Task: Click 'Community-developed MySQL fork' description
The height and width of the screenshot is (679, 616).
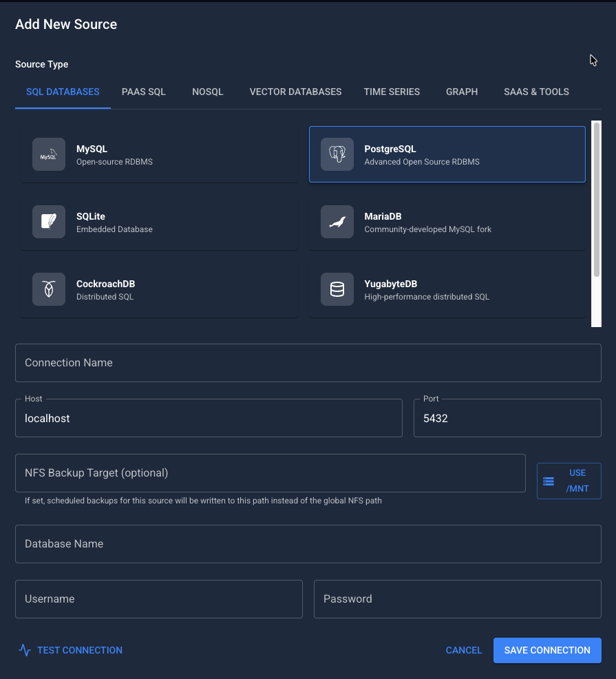Action: point(427,229)
